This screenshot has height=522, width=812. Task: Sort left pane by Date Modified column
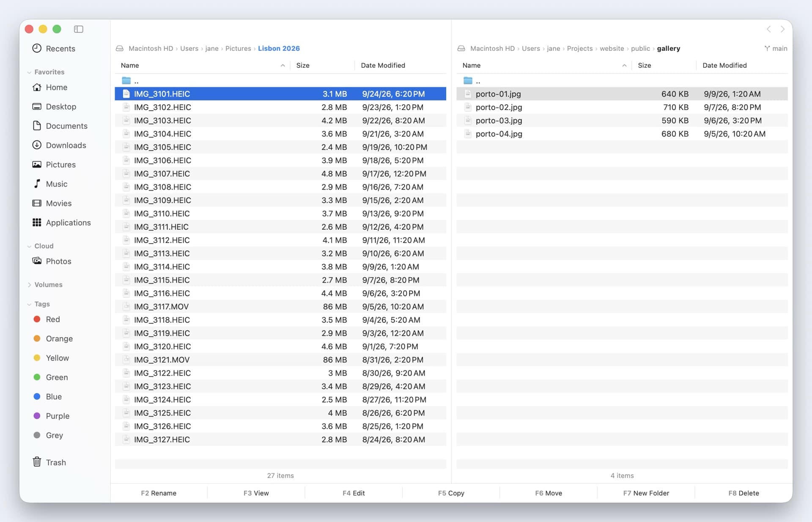pos(383,65)
